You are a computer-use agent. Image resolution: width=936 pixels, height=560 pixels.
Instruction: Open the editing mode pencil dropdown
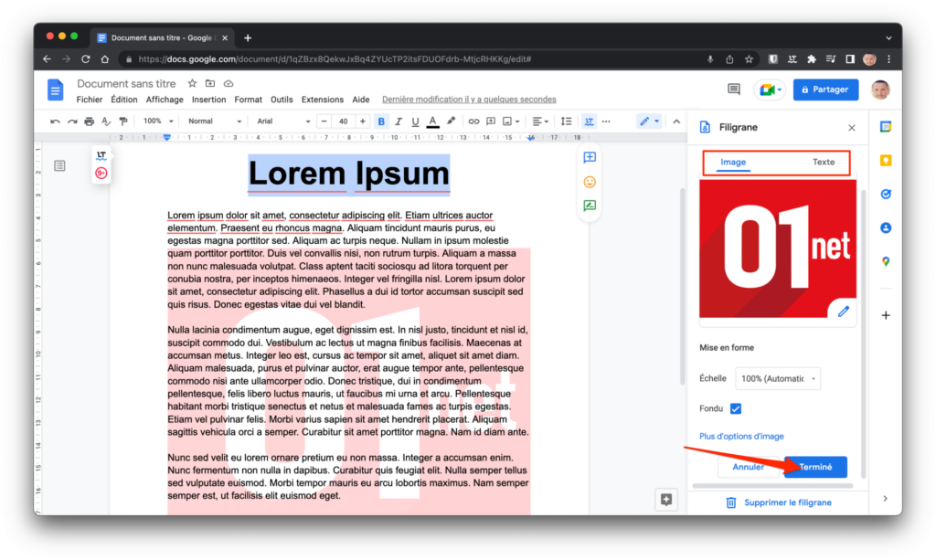pyautogui.click(x=650, y=122)
